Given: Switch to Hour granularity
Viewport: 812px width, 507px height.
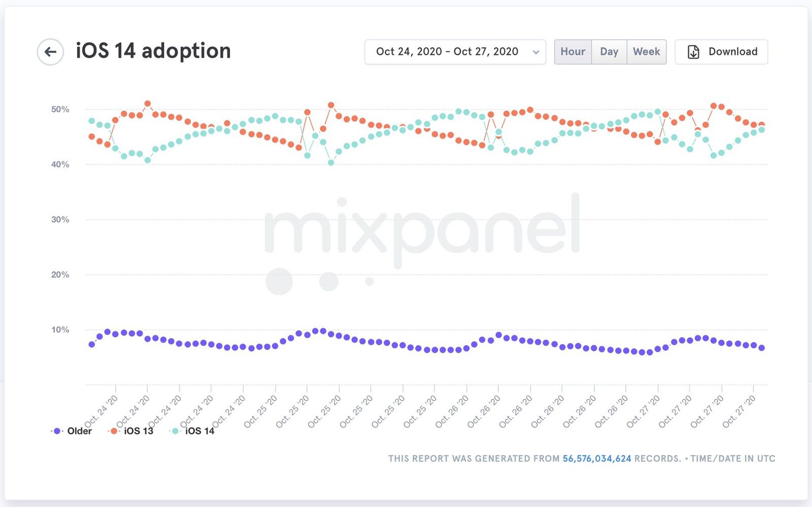Looking at the screenshot, I should point(573,52).
